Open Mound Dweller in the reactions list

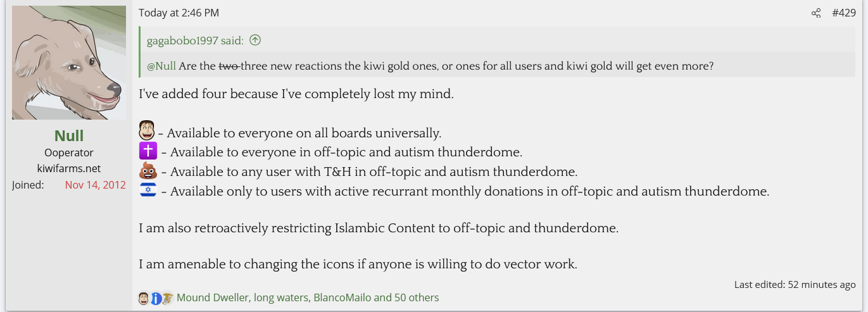[x=211, y=297]
